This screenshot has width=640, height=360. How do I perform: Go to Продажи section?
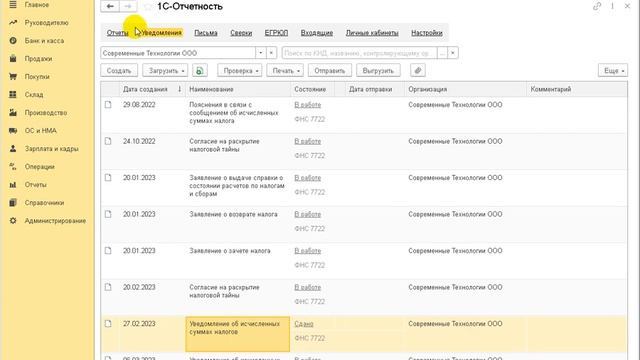[x=38, y=59]
